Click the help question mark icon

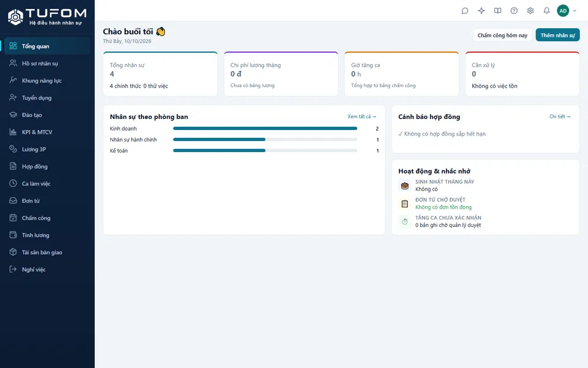point(514,11)
